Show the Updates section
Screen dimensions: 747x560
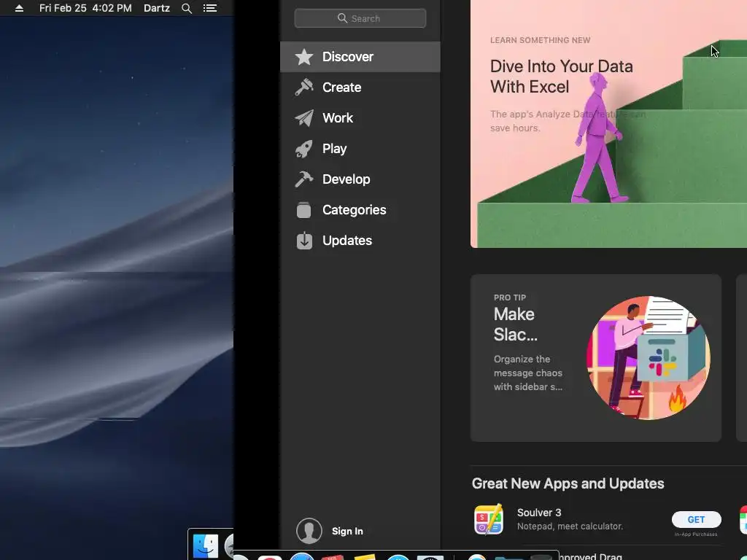[x=360, y=241]
